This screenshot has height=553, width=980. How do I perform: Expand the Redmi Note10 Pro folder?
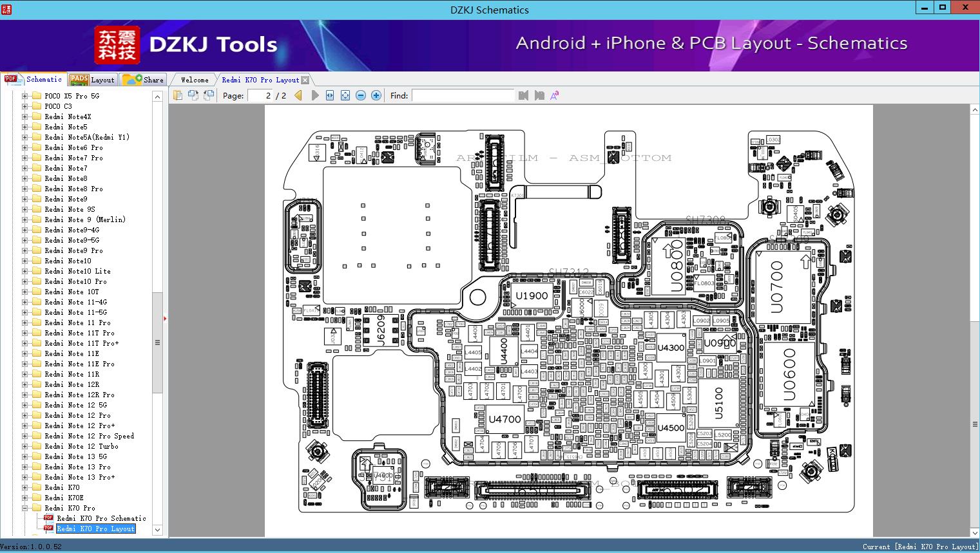(x=25, y=281)
